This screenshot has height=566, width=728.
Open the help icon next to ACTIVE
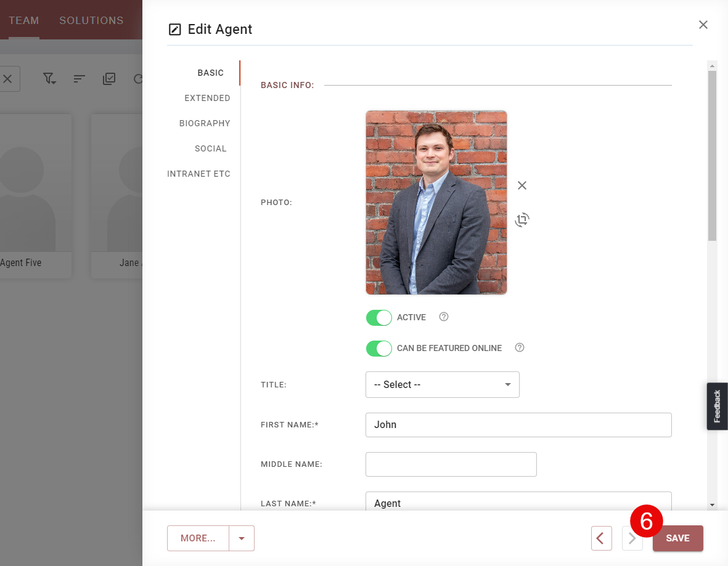pyautogui.click(x=444, y=317)
